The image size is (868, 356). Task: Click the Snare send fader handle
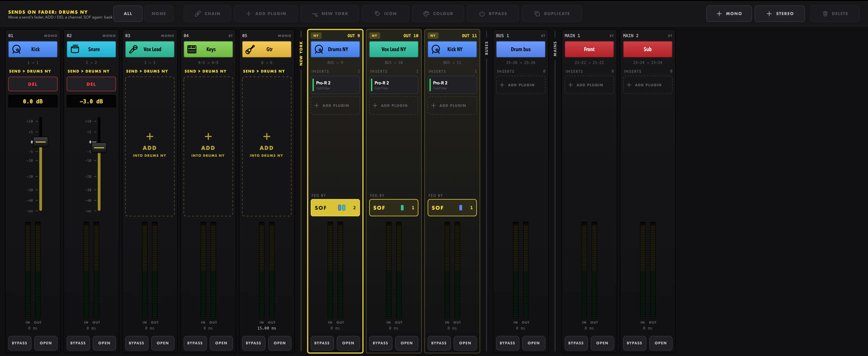click(99, 148)
